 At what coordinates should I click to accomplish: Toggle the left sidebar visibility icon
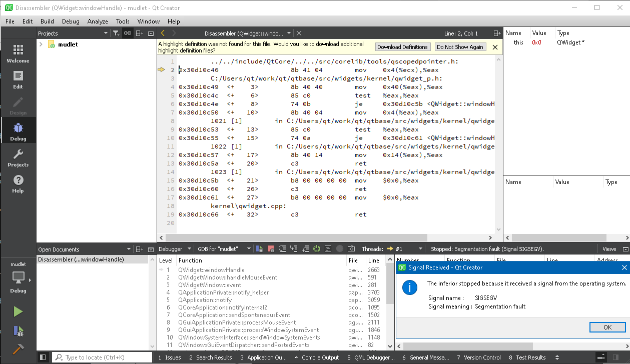(44, 357)
